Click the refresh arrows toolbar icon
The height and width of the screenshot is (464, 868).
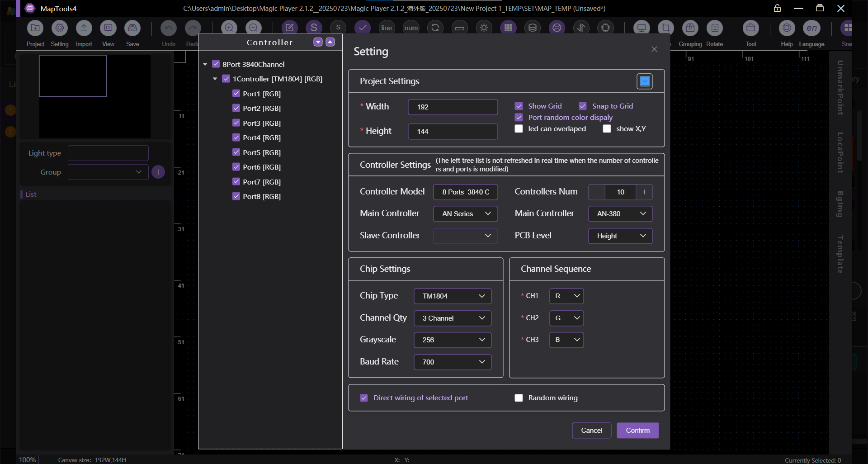tap(435, 28)
